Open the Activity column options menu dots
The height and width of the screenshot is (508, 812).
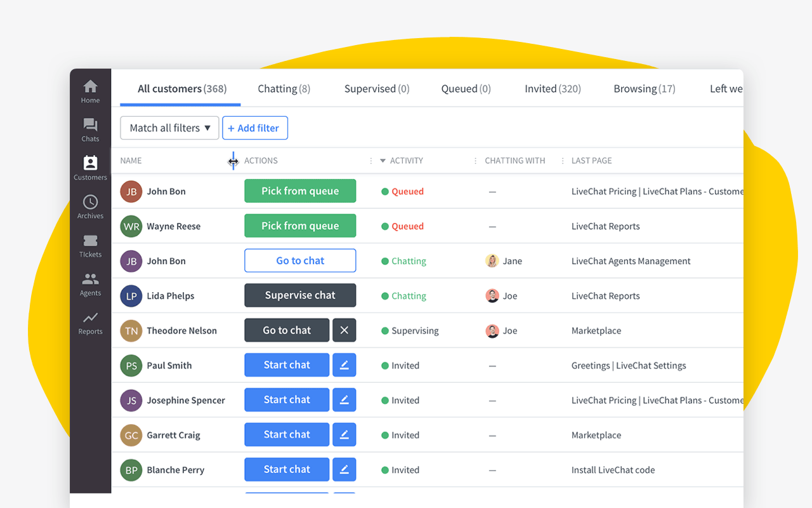click(x=475, y=161)
